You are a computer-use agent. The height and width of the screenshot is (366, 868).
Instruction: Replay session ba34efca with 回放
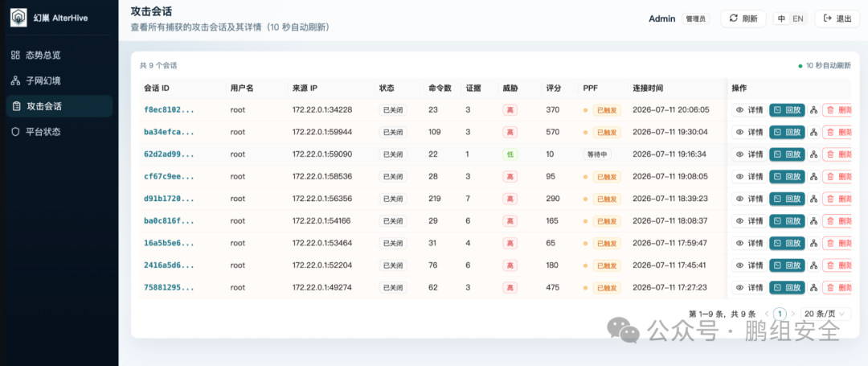[x=787, y=133]
